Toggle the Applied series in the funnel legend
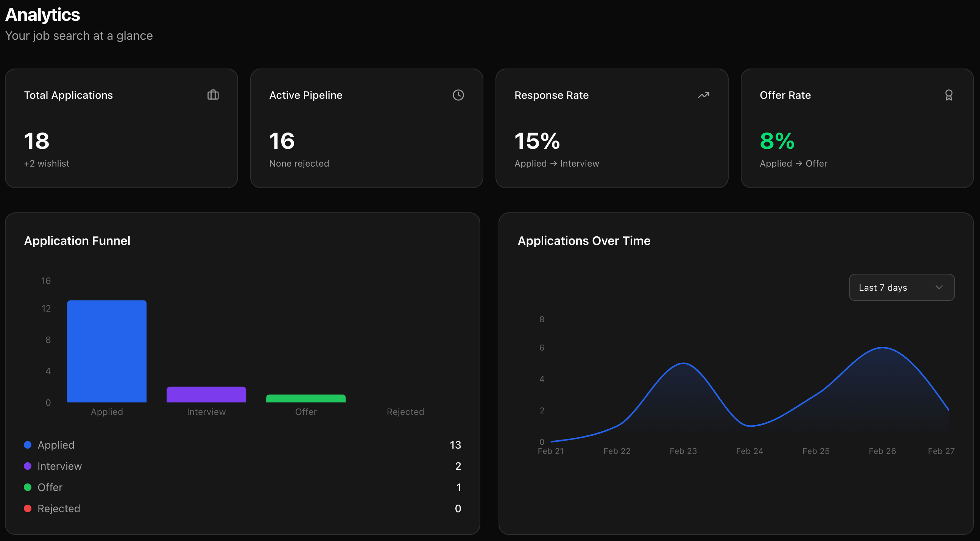Screen dimensions: 980x541 56,444
